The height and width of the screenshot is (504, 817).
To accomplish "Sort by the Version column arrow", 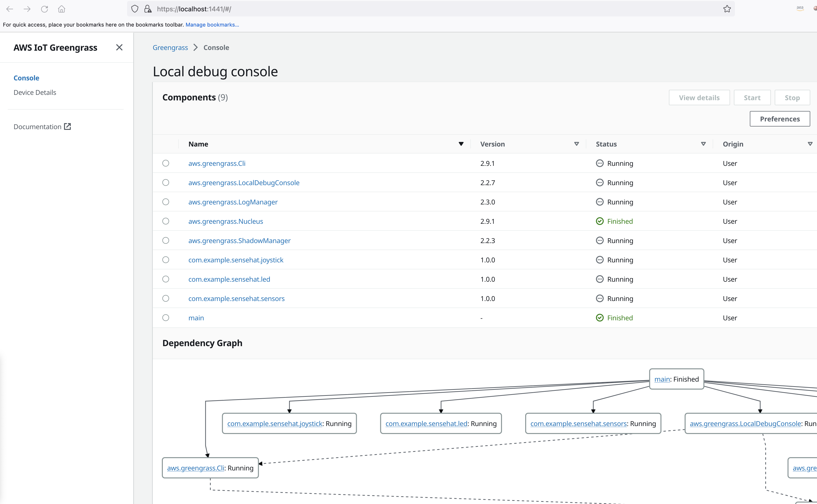I will point(576,144).
